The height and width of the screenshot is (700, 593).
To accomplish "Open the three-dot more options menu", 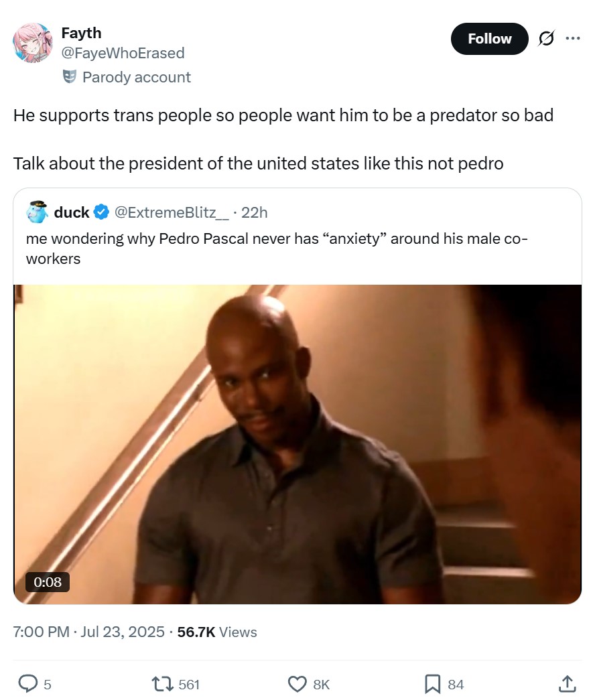I will tap(572, 38).
